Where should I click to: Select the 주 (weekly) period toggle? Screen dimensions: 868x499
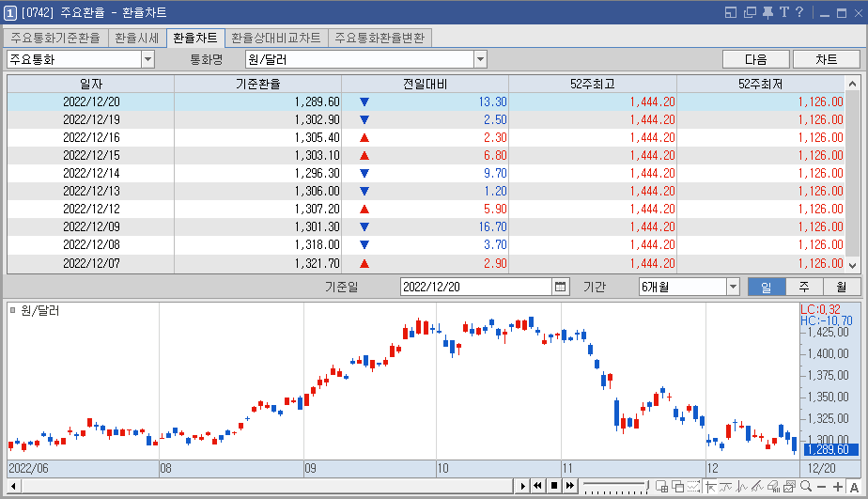tap(804, 287)
